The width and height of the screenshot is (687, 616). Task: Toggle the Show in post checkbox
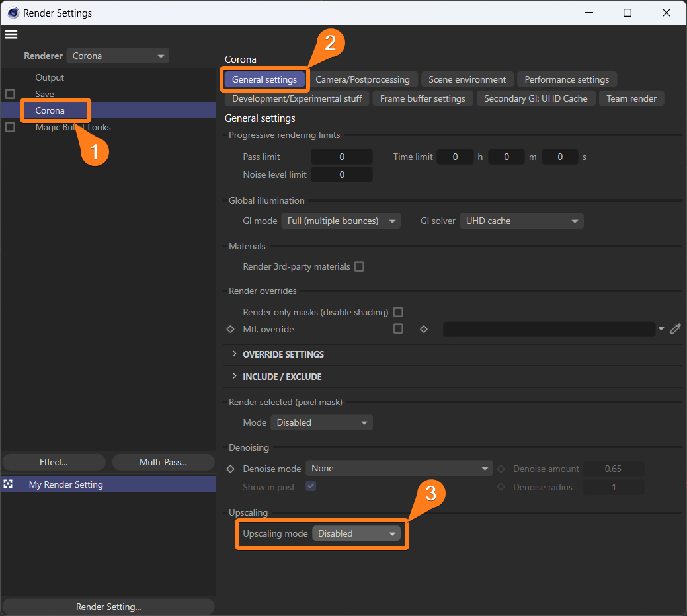311,486
